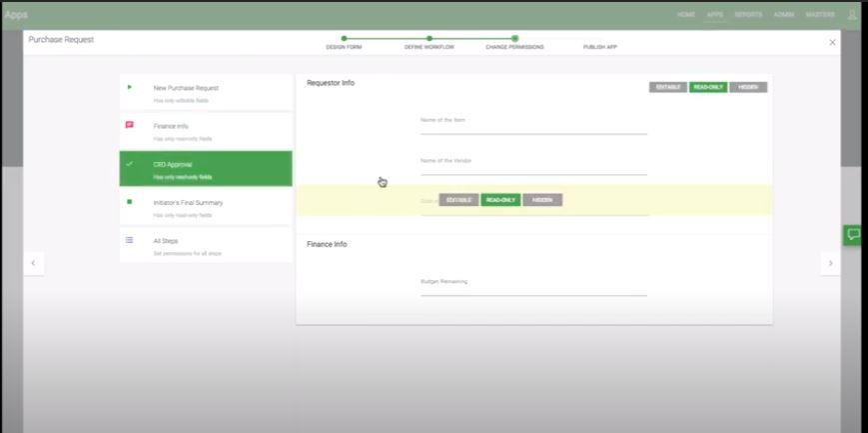
Task: Open the green chat support widget
Action: pos(854,235)
